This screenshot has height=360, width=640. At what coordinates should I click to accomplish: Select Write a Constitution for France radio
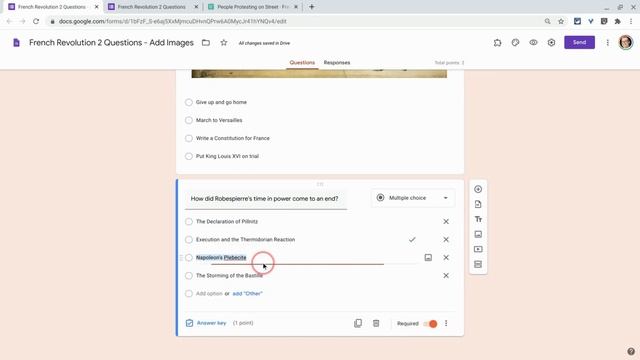point(189,138)
